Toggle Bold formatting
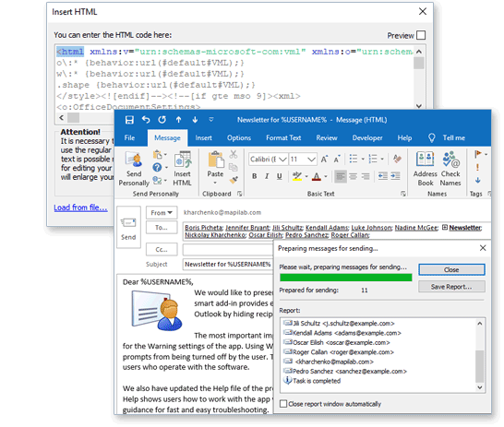This screenshot has height=427, width=504. (x=255, y=176)
